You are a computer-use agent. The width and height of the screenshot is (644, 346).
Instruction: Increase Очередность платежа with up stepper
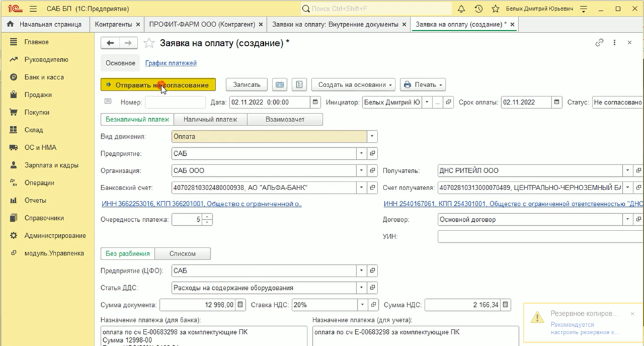[207, 217]
